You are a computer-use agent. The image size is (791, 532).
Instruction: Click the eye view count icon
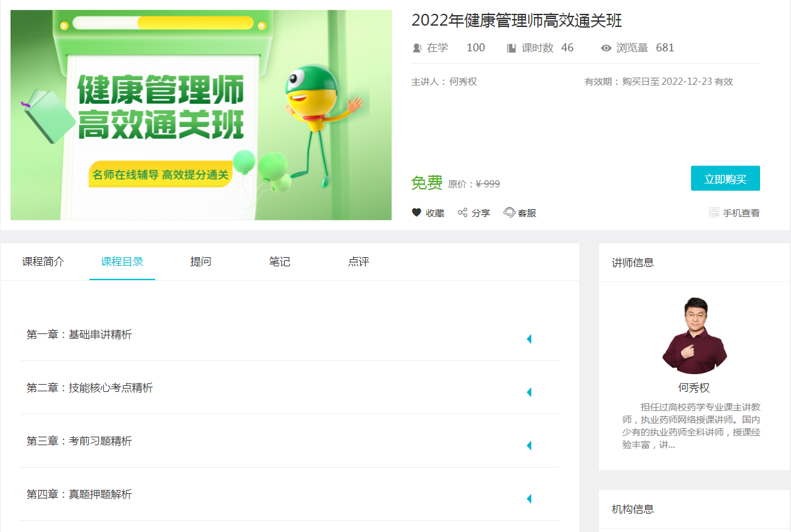pos(606,48)
